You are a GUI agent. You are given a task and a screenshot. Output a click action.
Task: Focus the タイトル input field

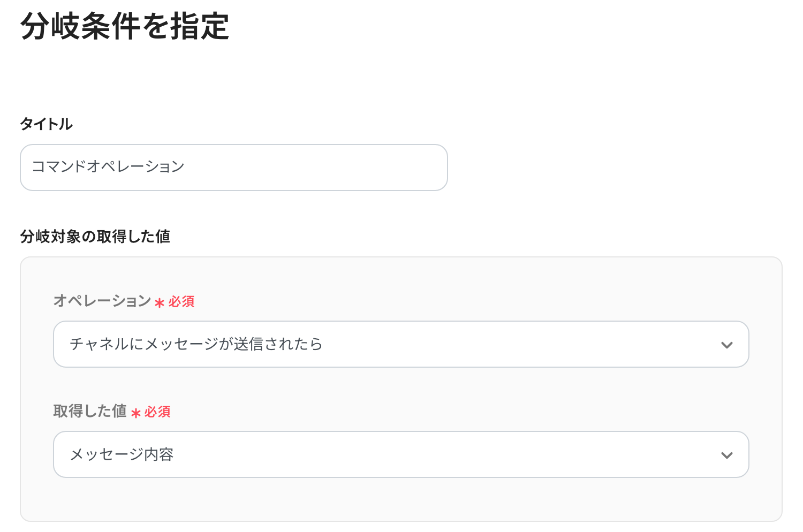(x=233, y=168)
